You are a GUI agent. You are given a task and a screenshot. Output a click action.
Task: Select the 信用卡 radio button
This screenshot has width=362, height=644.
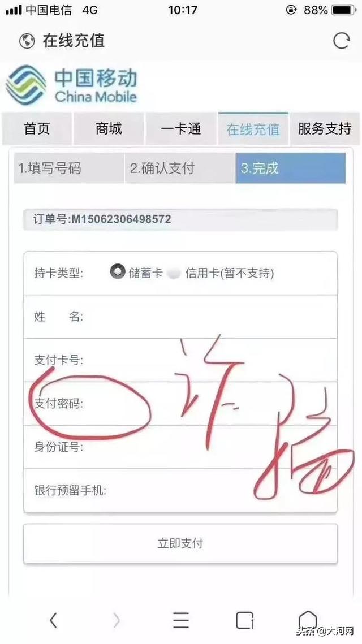[174, 274]
